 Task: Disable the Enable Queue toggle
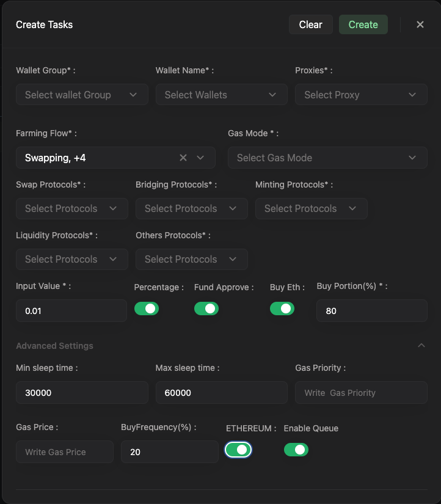tap(296, 450)
